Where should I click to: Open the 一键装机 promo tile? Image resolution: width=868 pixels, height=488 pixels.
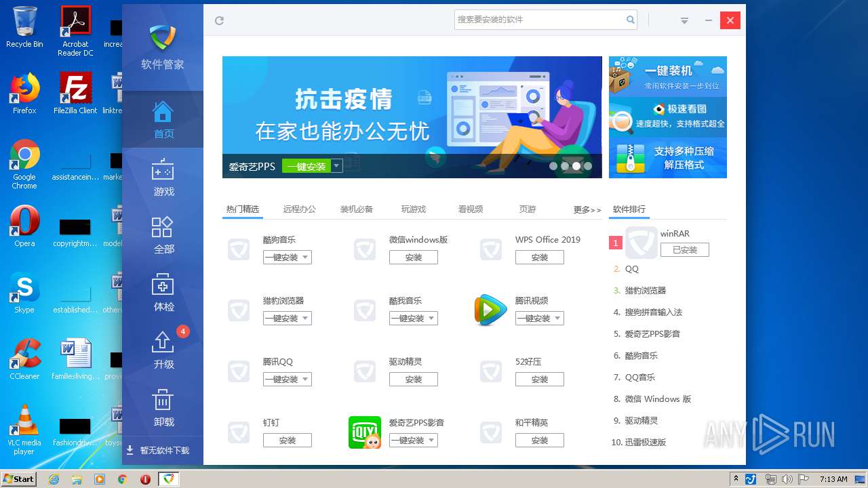[x=668, y=77]
